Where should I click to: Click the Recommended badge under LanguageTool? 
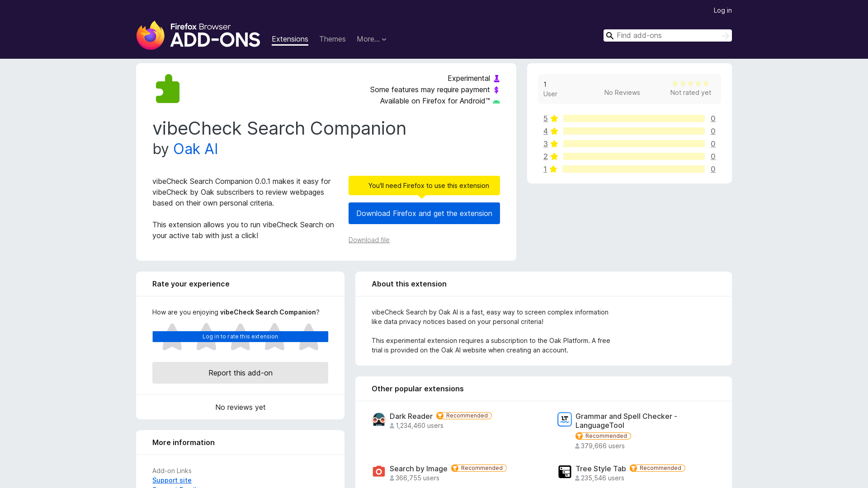click(x=603, y=436)
